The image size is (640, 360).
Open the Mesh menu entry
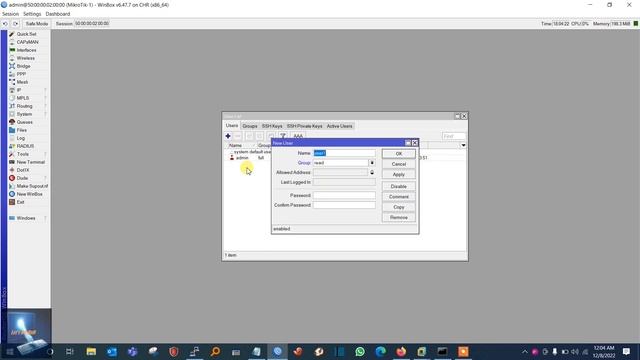22,82
